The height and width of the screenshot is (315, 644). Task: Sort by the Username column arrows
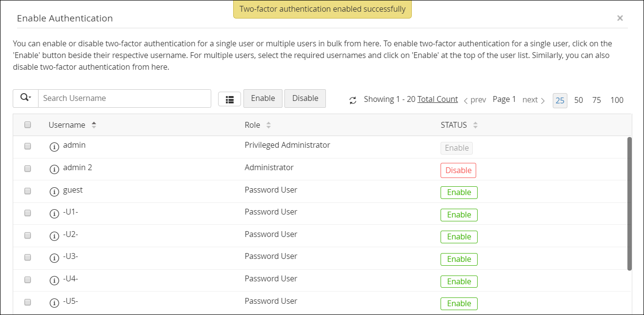coord(94,125)
